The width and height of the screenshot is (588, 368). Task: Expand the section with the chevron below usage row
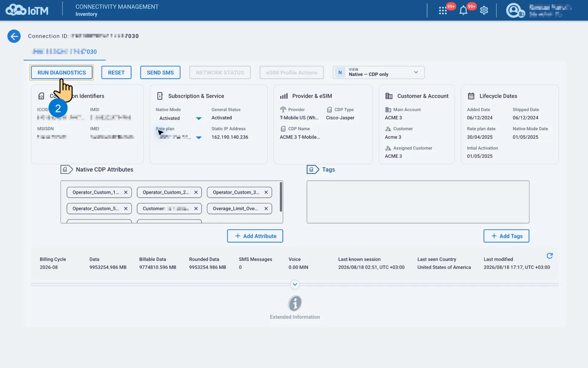click(295, 284)
